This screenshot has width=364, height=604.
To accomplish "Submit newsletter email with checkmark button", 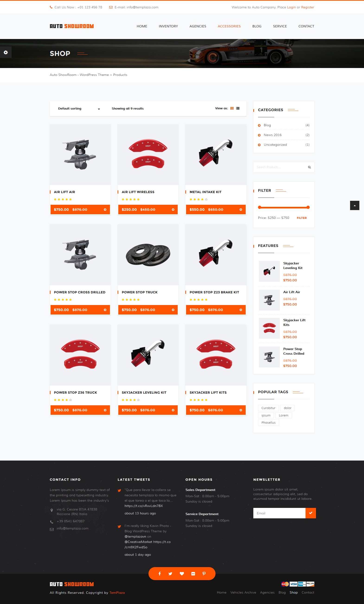I will (311, 513).
